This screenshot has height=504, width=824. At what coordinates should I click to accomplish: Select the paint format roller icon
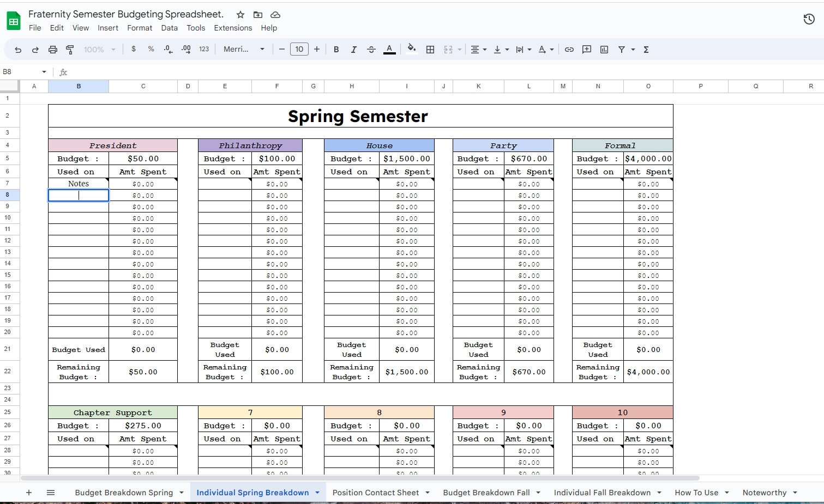click(70, 50)
